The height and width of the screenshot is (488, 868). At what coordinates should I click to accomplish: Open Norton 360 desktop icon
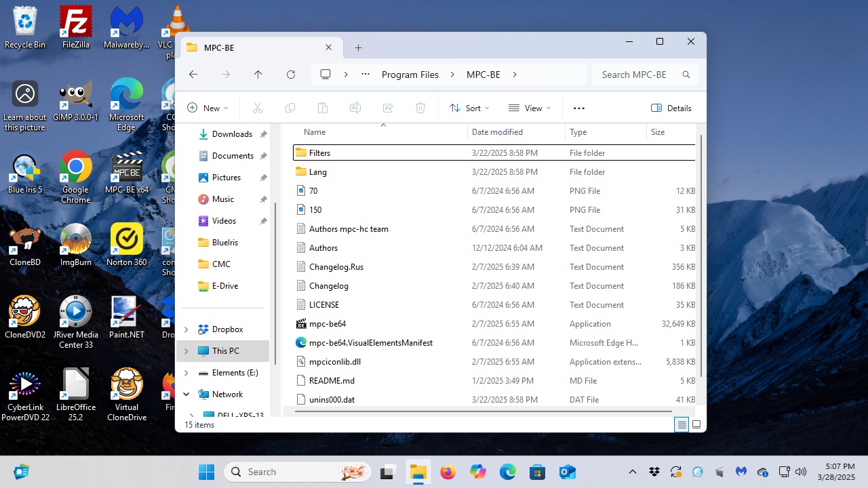[126, 245]
